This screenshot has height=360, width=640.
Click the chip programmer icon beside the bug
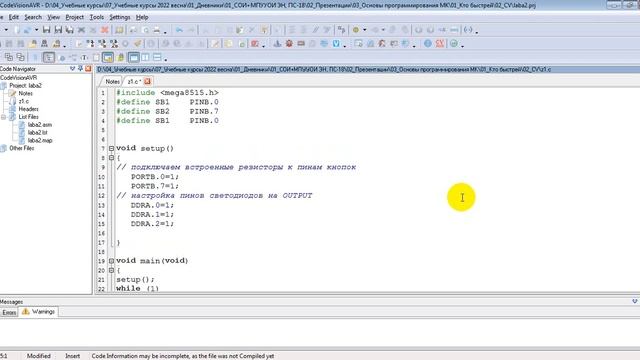click(301, 44)
